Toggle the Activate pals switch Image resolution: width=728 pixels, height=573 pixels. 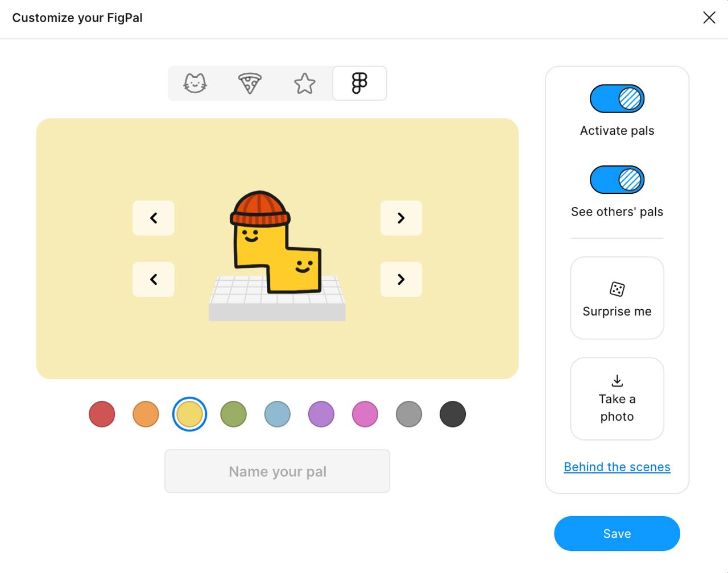[x=617, y=99]
